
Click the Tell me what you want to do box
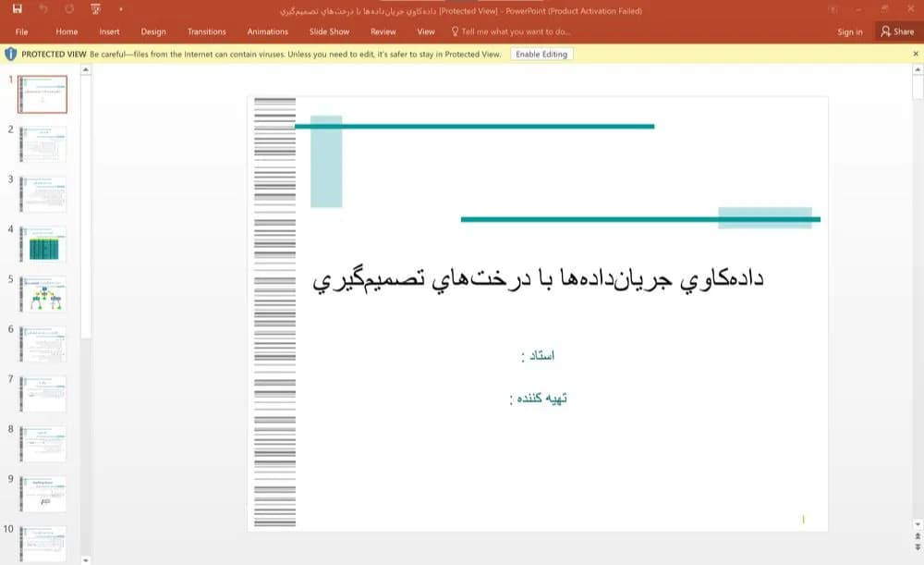click(511, 31)
